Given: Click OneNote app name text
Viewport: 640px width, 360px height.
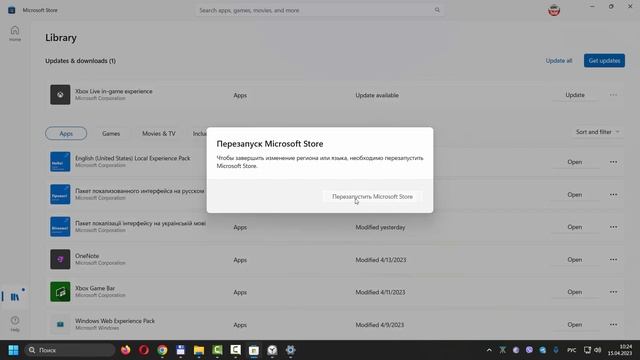Looking at the screenshot, I should click(87, 256).
